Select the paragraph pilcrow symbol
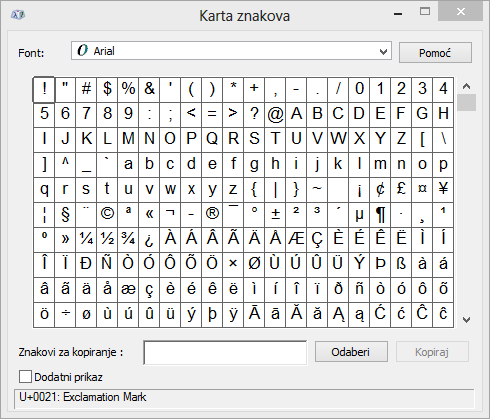The image size is (490, 419). [x=380, y=215]
